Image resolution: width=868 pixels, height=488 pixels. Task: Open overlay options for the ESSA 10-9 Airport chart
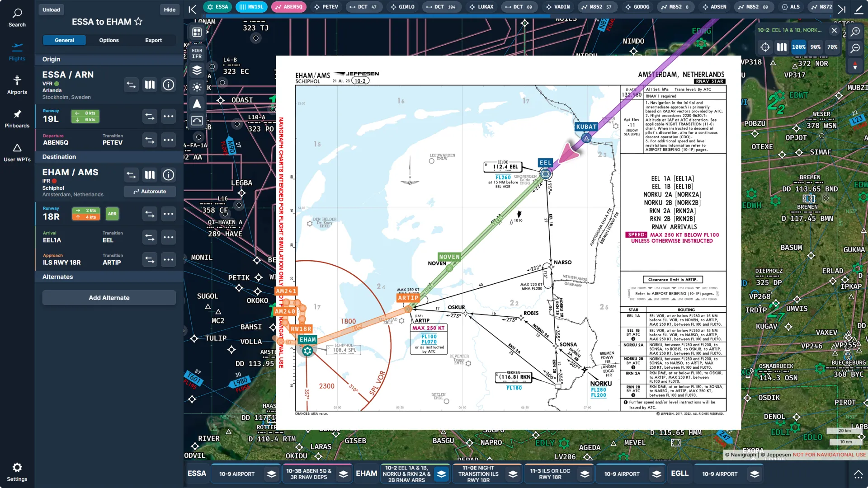pyautogui.click(x=271, y=474)
